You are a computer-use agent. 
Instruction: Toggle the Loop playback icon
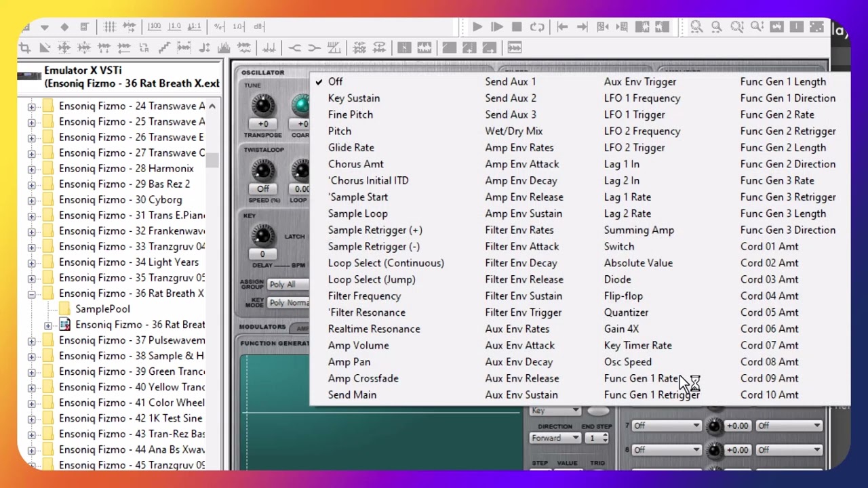coord(537,27)
